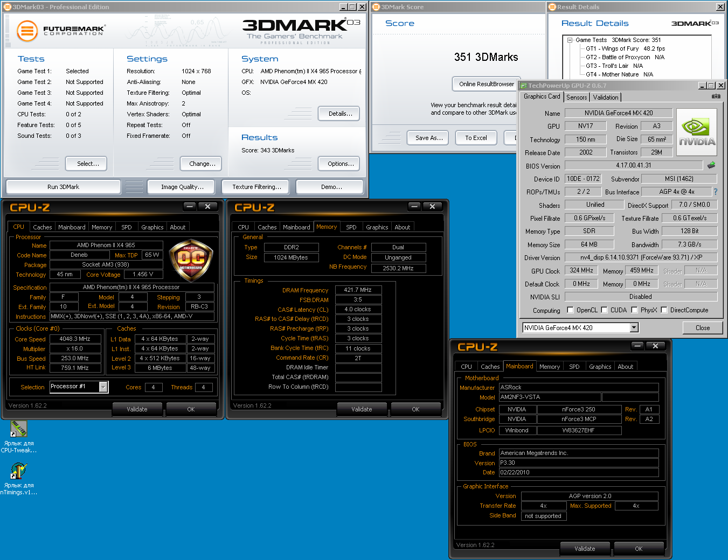Enable the PhysX checkbox
Viewport: 728px width, 560px height.
coord(634,310)
